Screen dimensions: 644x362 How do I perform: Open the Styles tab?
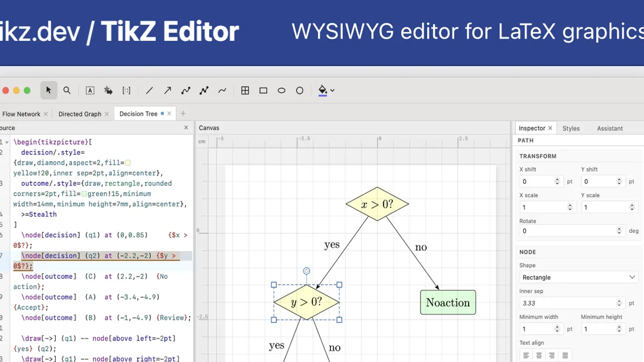(571, 128)
